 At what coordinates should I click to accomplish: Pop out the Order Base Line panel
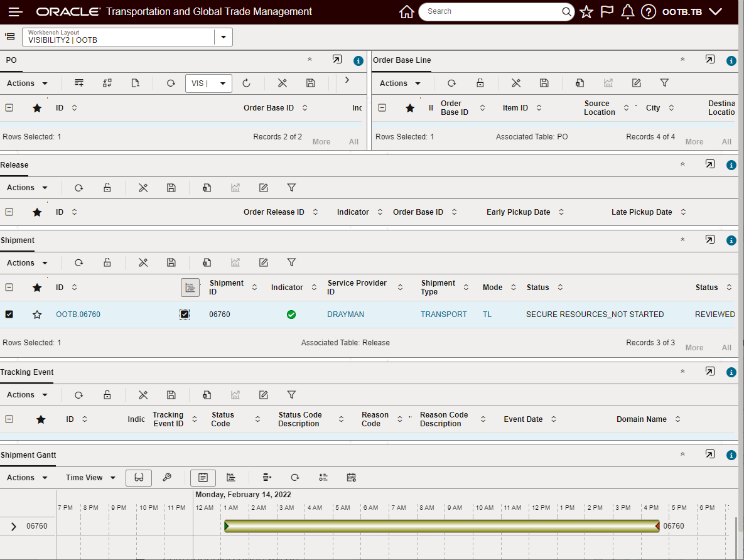pyautogui.click(x=709, y=60)
